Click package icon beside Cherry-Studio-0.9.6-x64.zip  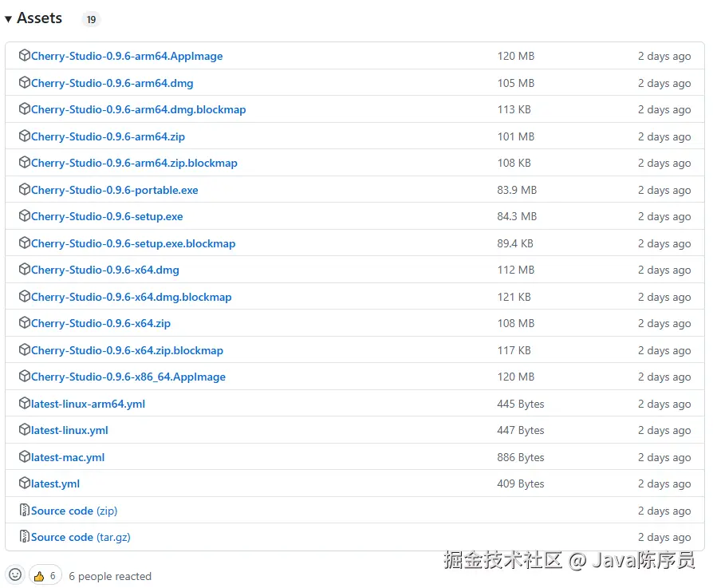pyautogui.click(x=24, y=323)
